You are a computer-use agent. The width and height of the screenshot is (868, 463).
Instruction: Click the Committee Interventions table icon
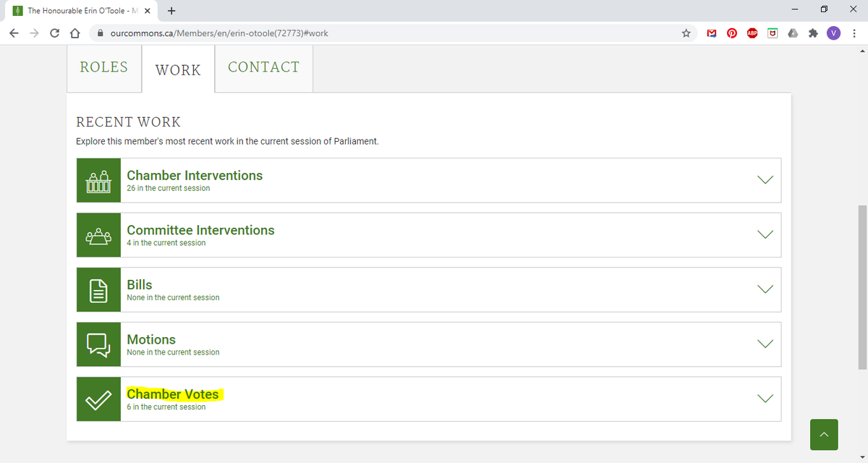click(x=98, y=235)
